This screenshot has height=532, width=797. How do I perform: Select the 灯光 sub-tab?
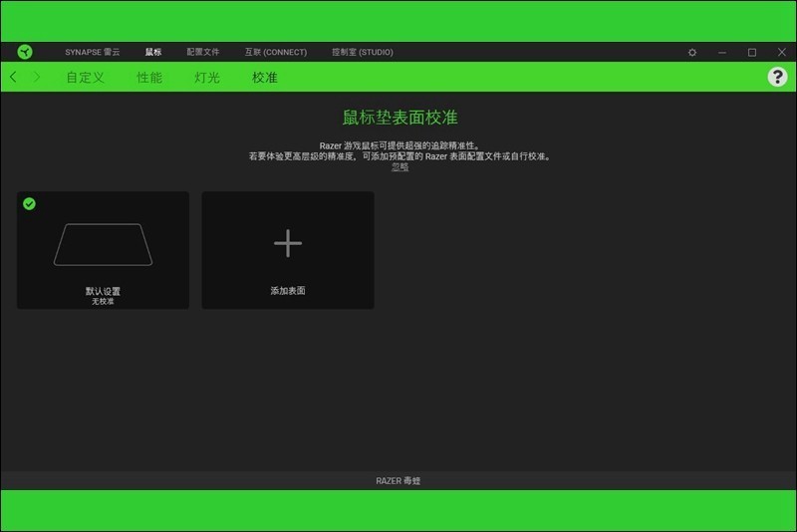coord(207,78)
